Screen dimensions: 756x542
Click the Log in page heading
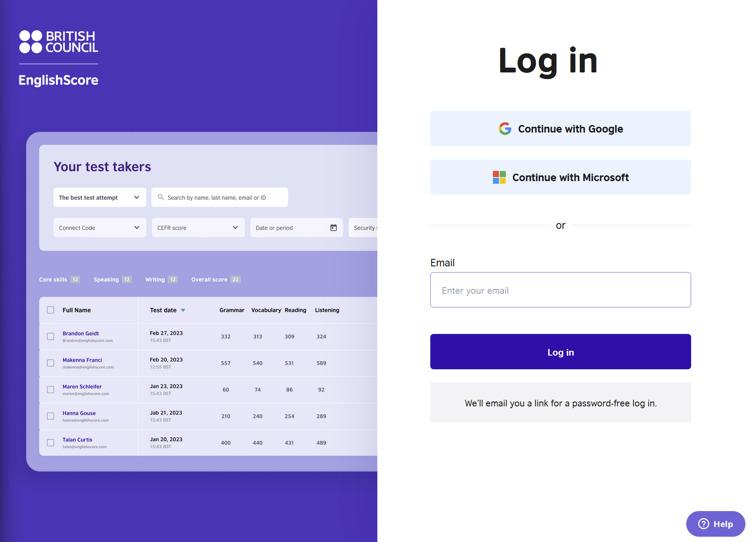click(548, 61)
